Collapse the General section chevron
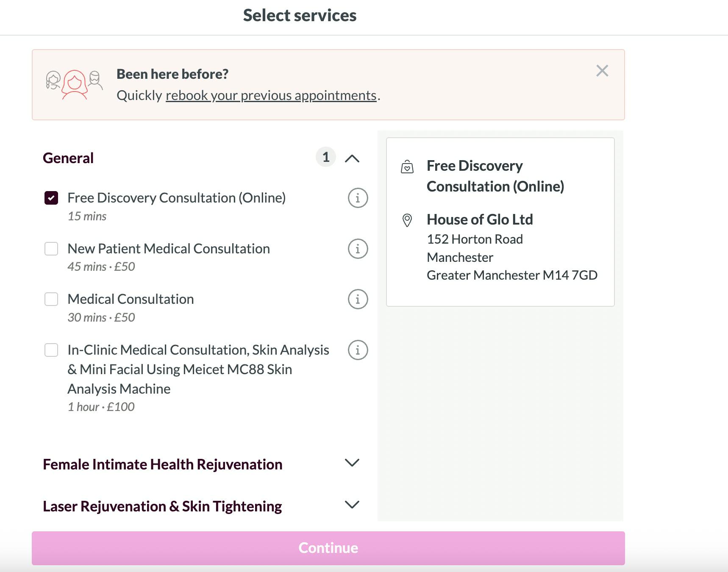Image resolution: width=728 pixels, height=572 pixels. pos(352,158)
